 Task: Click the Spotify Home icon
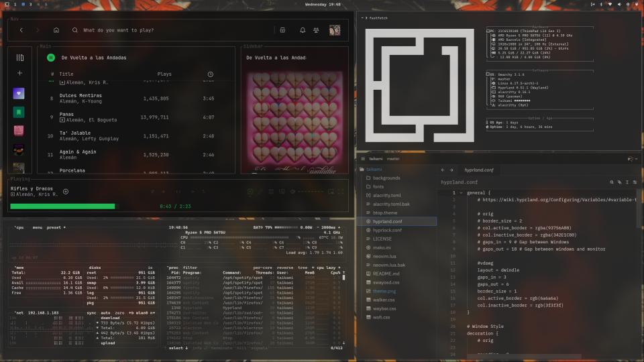56,30
